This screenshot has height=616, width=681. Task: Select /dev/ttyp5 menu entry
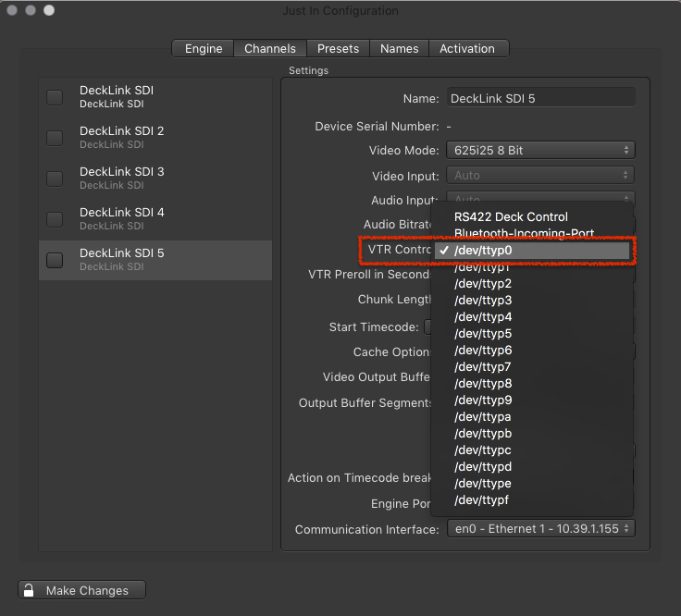point(532,333)
